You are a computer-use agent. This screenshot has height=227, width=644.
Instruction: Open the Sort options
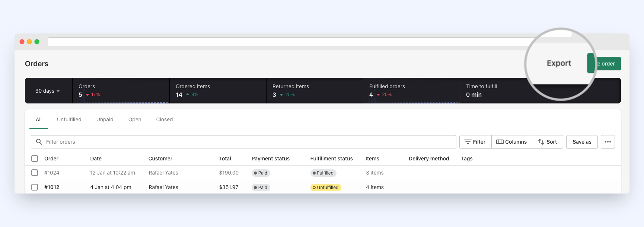[x=548, y=142]
